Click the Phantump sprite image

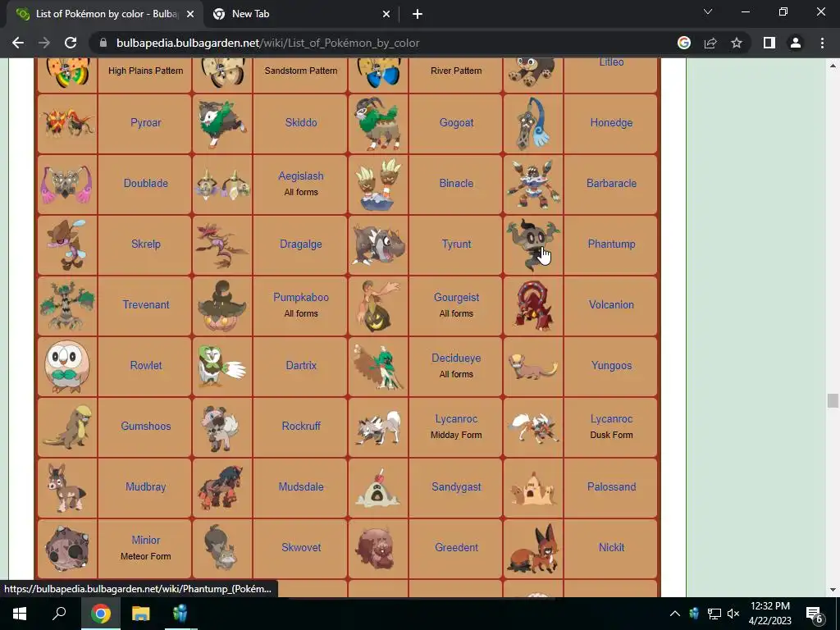tap(533, 244)
